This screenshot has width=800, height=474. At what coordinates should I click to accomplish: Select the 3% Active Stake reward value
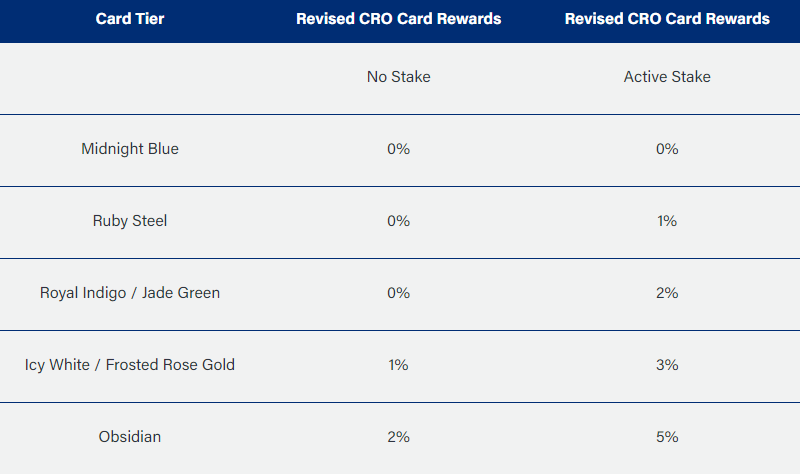667,365
